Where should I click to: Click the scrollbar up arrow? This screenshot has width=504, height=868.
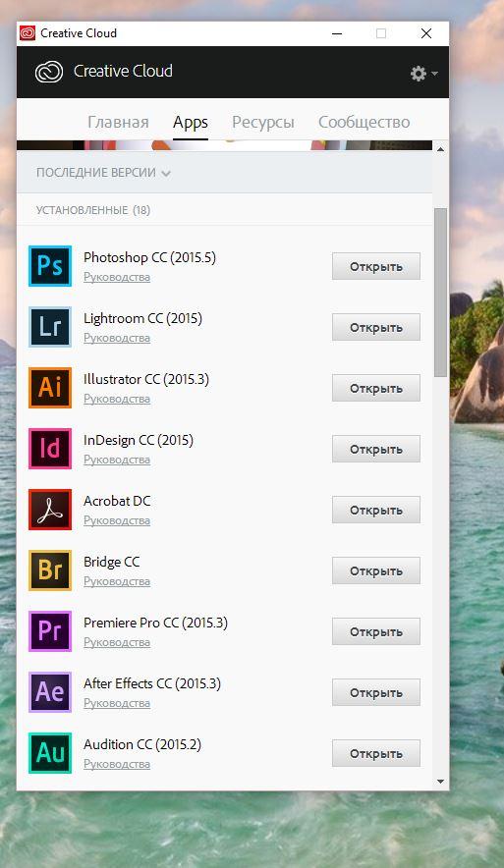tap(440, 149)
